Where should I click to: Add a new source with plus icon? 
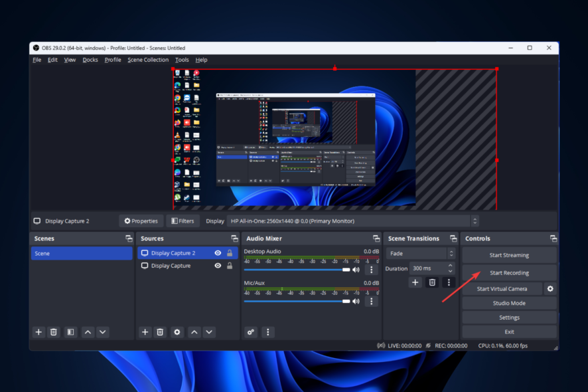point(145,332)
